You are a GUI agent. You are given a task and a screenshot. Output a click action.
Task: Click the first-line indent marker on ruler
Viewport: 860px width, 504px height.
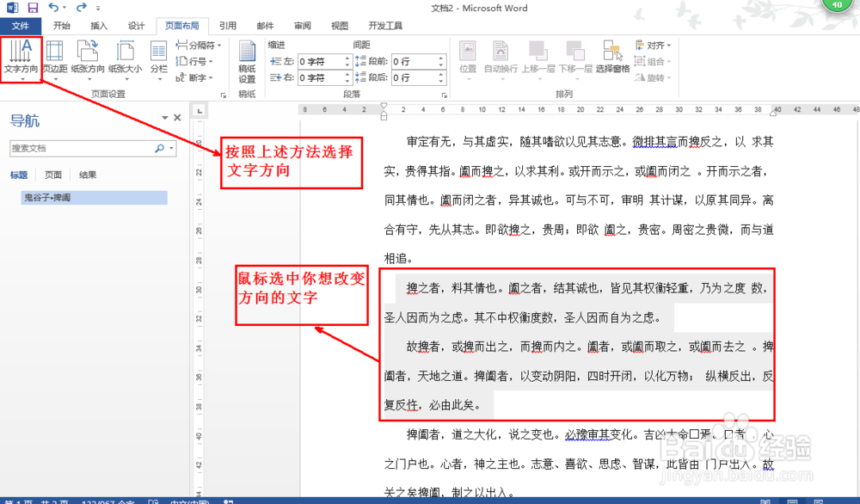pos(384,106)
